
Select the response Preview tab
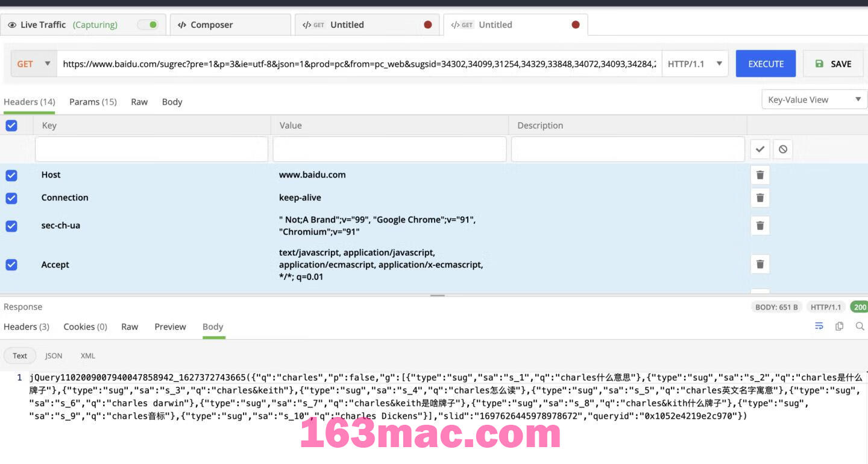[x=170, y=326]
